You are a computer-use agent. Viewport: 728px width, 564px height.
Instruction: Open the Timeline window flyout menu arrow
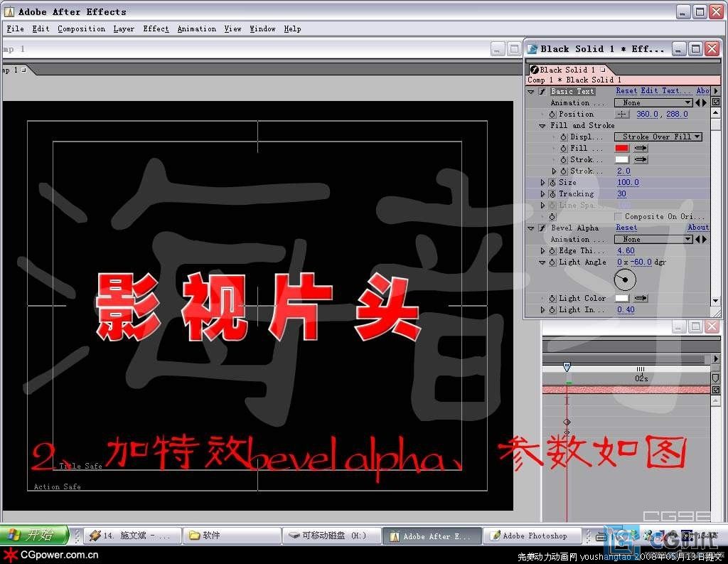point(715,358)
